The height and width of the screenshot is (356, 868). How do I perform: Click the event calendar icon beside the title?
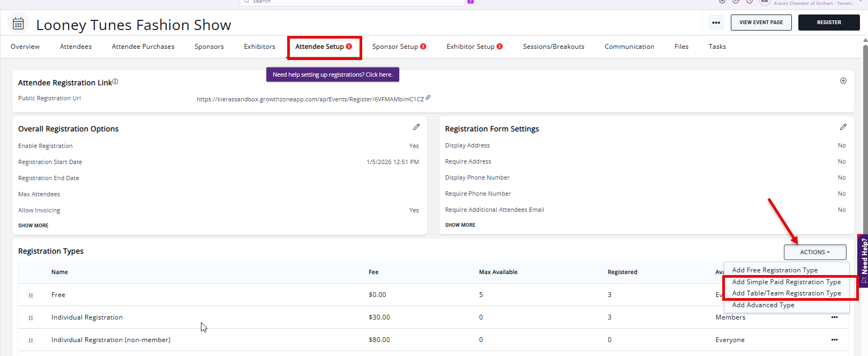click(18, 24)
